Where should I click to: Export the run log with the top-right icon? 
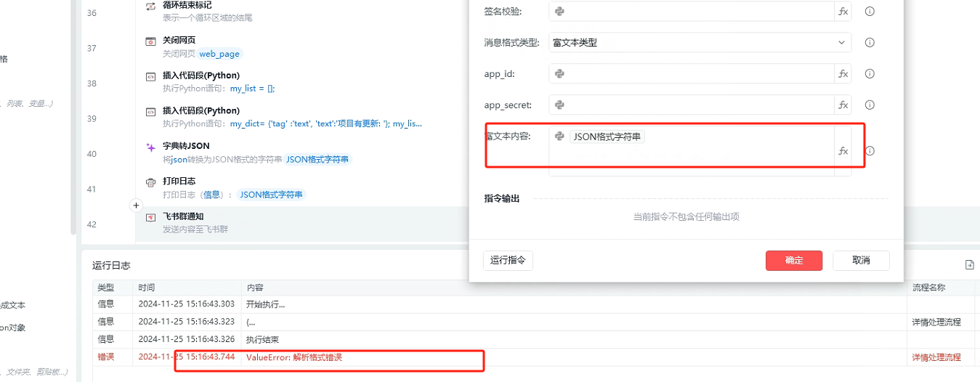click(968, 265)
